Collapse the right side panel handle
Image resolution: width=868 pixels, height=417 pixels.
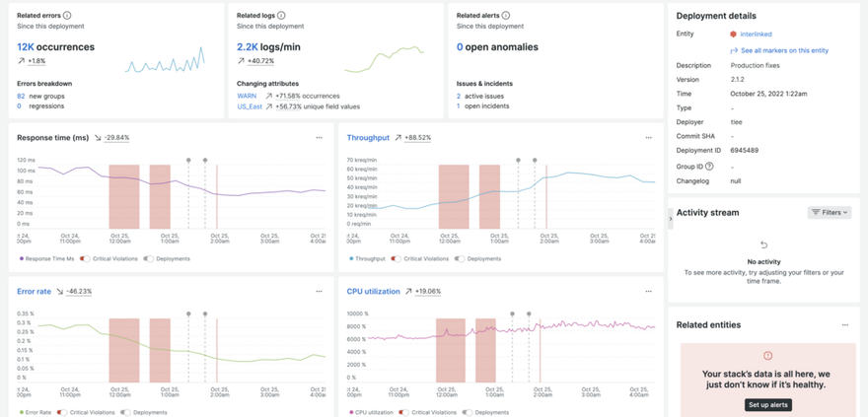[670, 220]
